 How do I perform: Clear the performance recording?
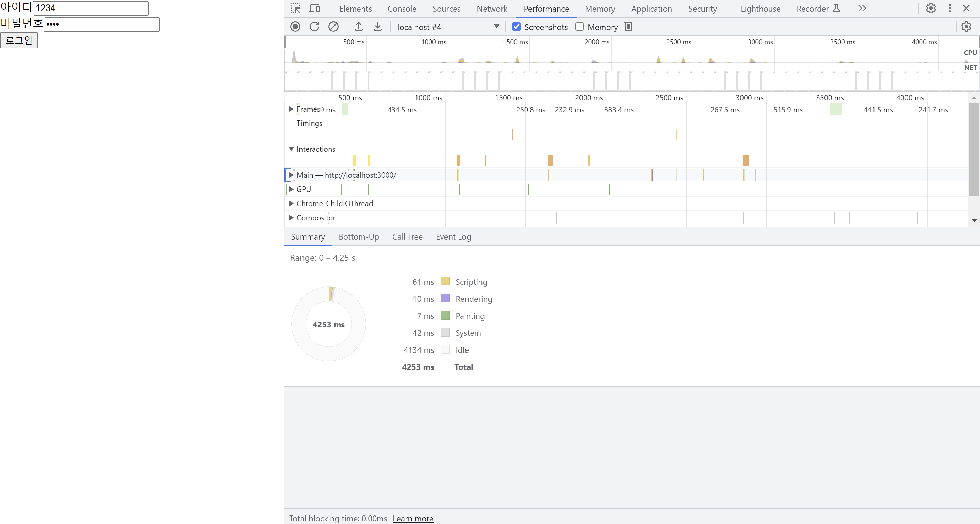point(333,27)
